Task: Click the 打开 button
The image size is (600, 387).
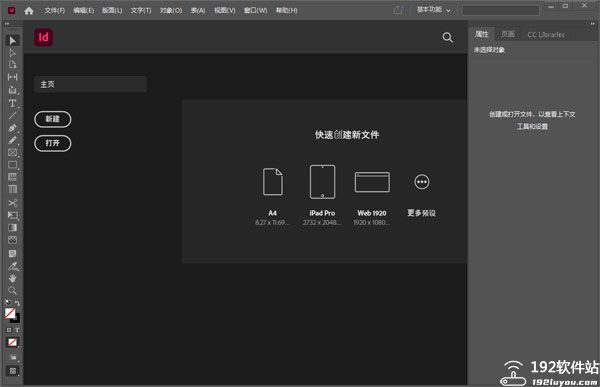Action: pos(52,143)
